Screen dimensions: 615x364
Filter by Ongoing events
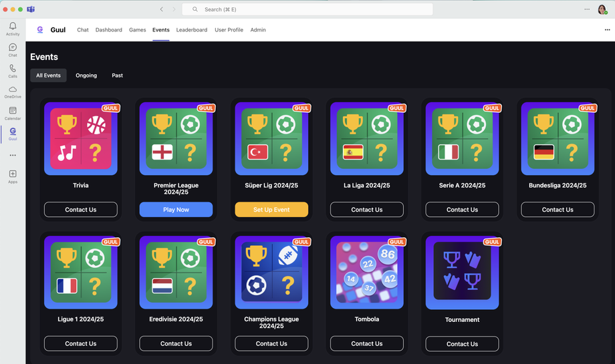tap(86, 75)
